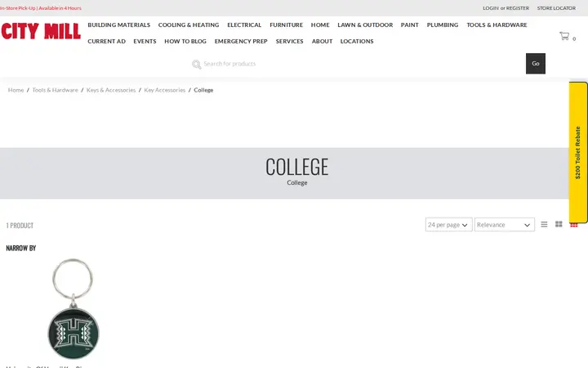Viewport: 588px width, 368px height.
Task: Open Building Materials menu
Action: 119,25
